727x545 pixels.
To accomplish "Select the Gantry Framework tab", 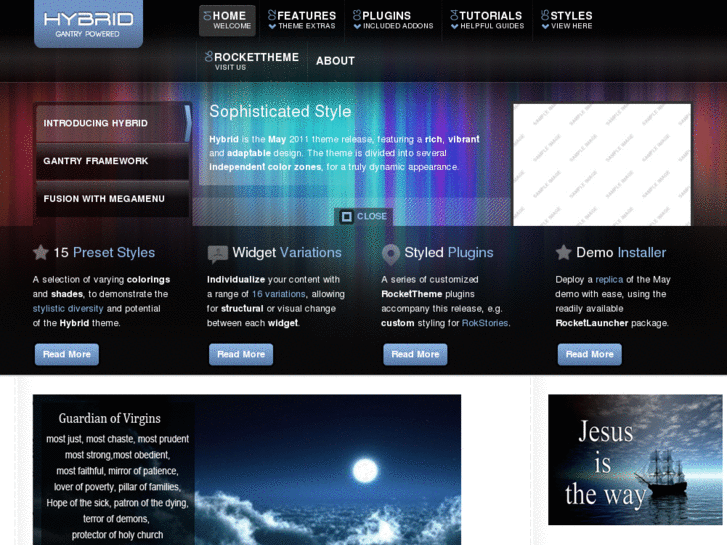I will [113, 161].
